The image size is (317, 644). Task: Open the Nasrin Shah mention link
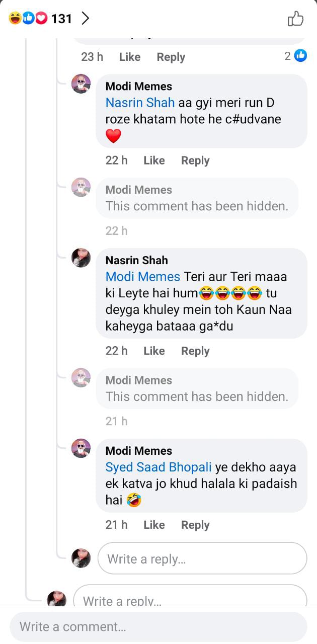tap(140, 103)
